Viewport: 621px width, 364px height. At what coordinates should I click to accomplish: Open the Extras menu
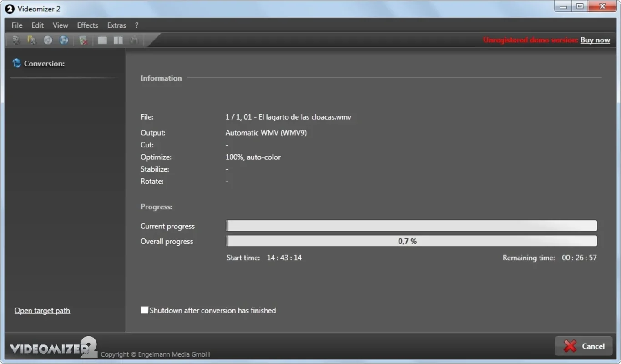[116, 25]
